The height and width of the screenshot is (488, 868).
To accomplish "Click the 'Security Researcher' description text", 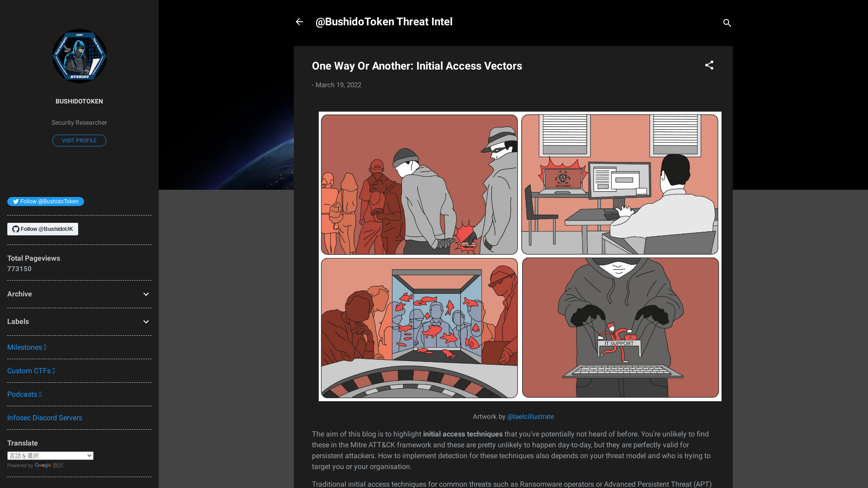I will pos(79,122).
